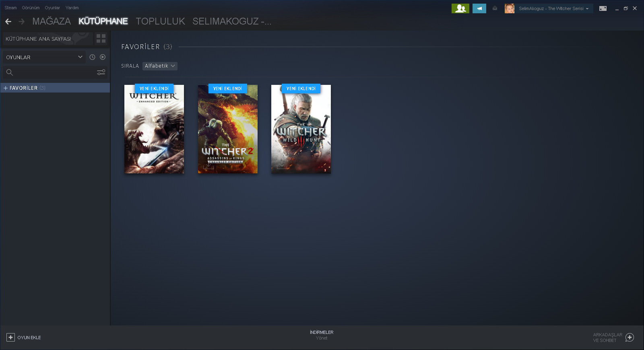Sort games by recent activity clock icon
This screenshot has height=350, width=644.
coord(92,57)
